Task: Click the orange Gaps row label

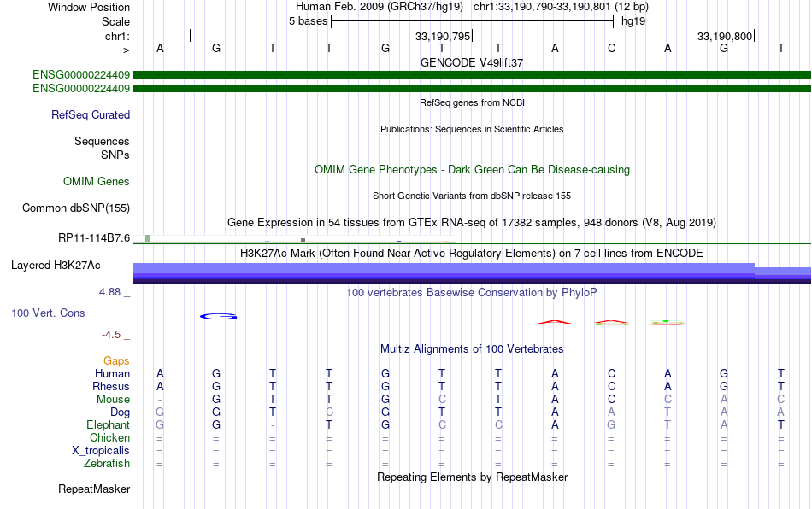Action: click(x=116, y=360)
